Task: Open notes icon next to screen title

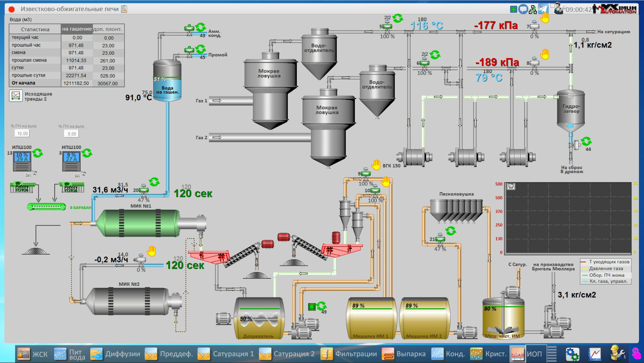Action: (x=124, y=9)
